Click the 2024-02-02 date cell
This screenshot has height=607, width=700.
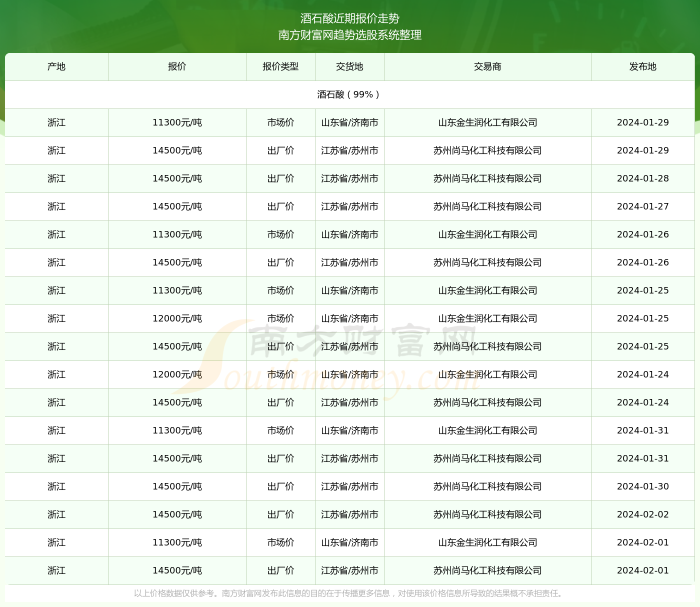(642, 514)
